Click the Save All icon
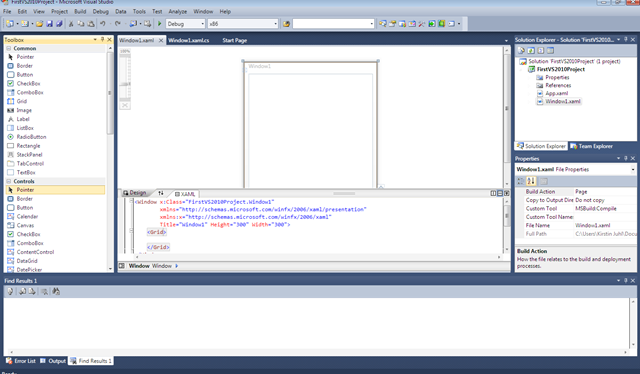Screen dimensions: 640x374 [59, 24]
